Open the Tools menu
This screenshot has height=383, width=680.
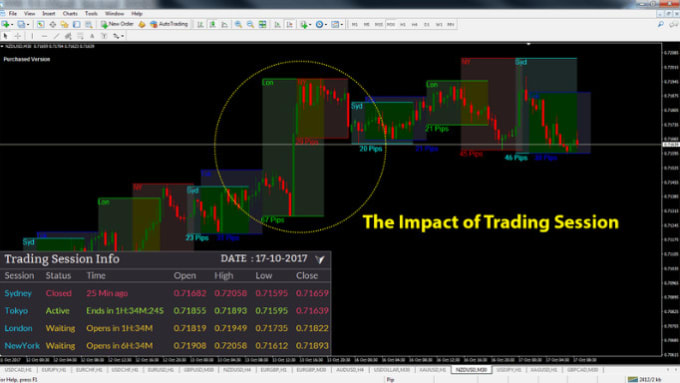(91, 13)
